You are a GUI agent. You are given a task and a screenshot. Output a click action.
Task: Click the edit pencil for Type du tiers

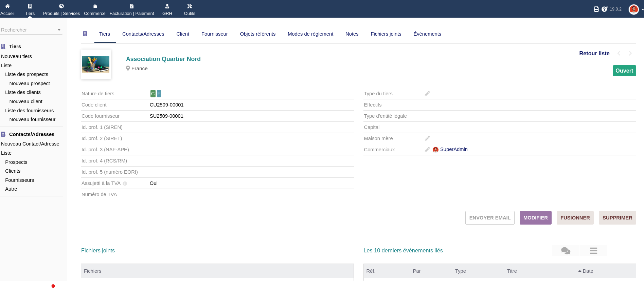[x=427, y=94]
